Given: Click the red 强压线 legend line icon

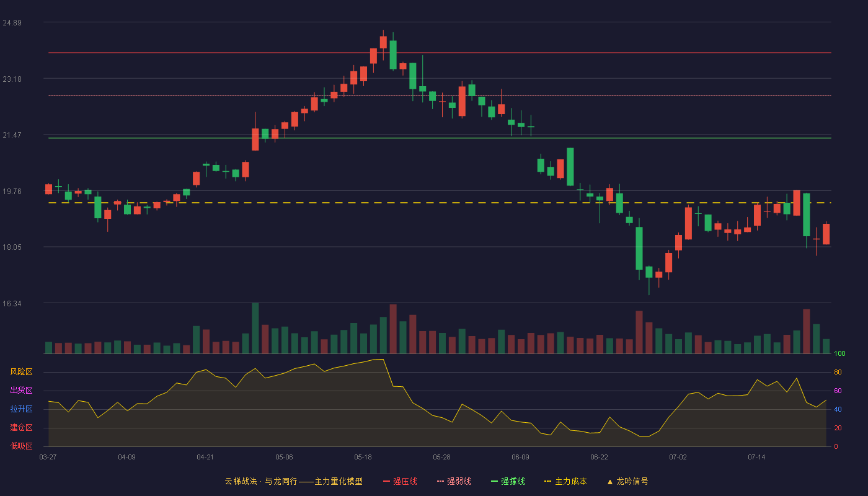Looking at the screenshot, I should coord(386,481).
